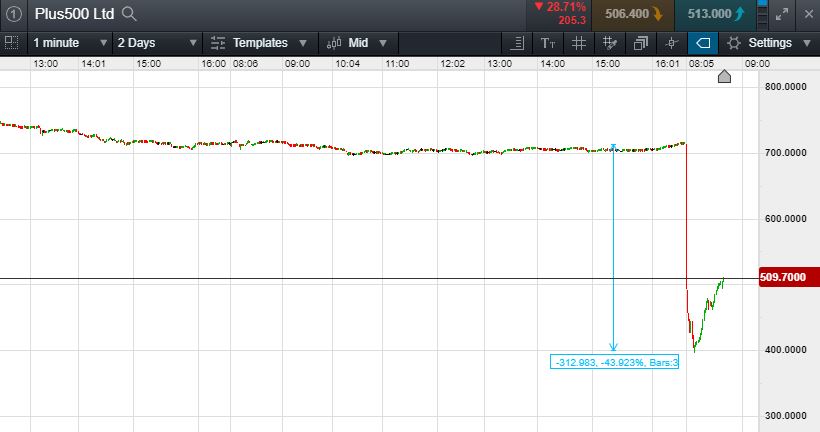Click the 509.7000 current price label
The height and width of the screenshot is (432, 820).
point(789,277)
